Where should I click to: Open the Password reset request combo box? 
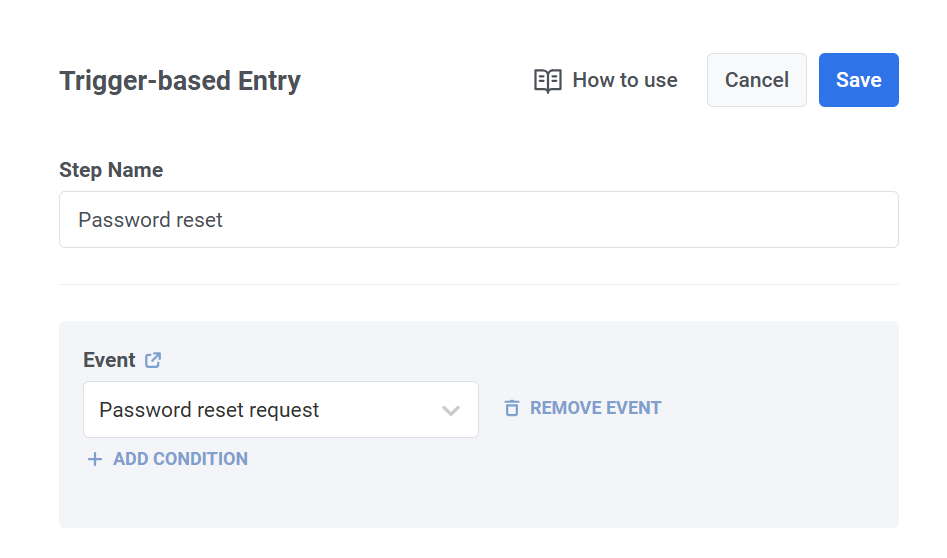click(281, 409)
